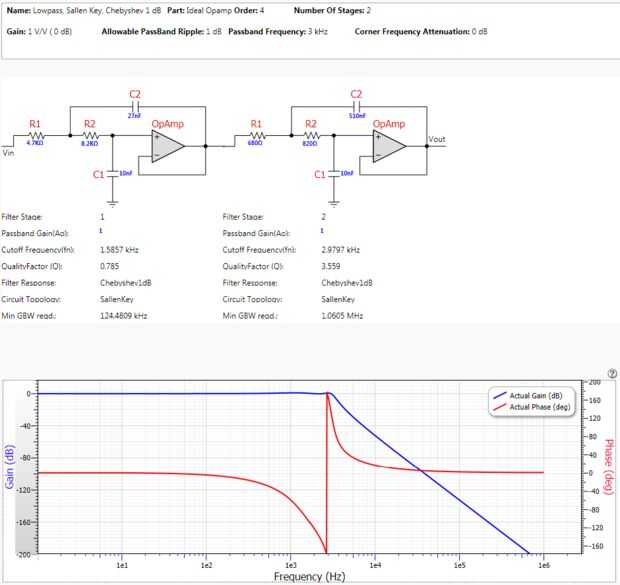
Task: Click 'Allowable PassBand Ripple: 1 dB'
Action: [x=162, y=32]
